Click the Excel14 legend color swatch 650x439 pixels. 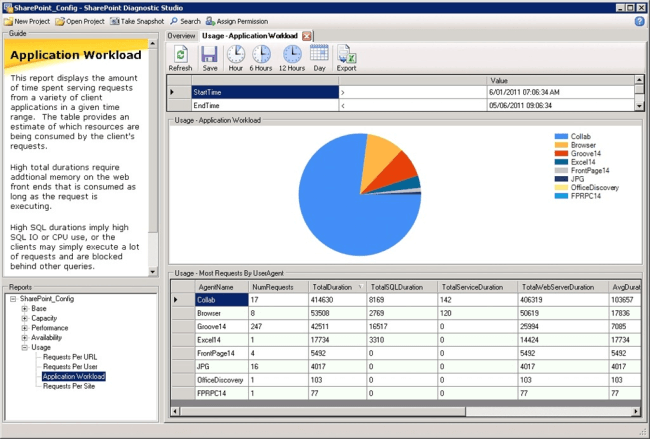pyautogui.click(x=561, y=162)
